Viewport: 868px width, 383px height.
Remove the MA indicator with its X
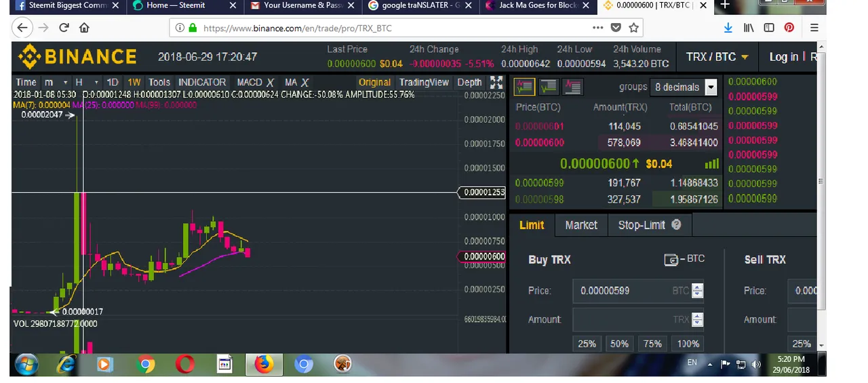[x=305, y=83]
